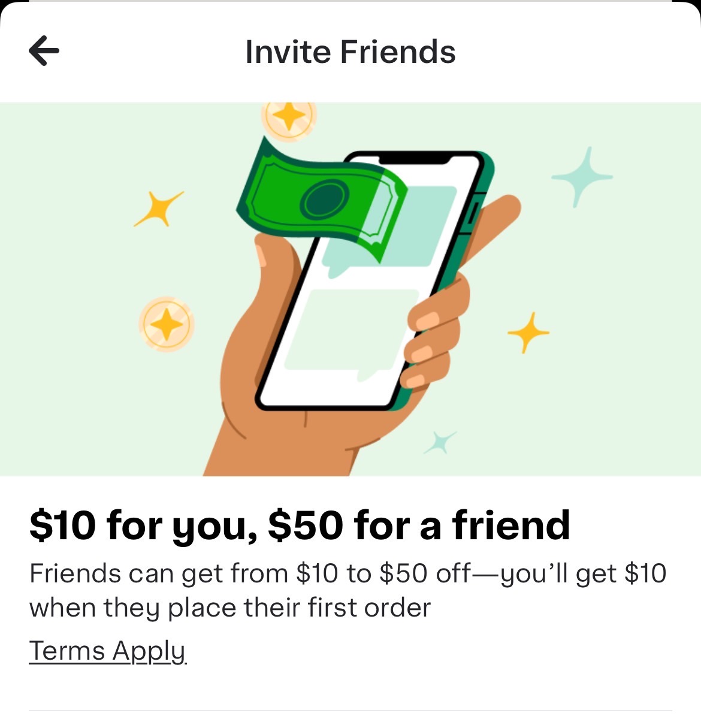The width and height of the screenshot is (701, 728).
Task: Tap the phone illustration in the banner
Action: click(x=374, y=280)
